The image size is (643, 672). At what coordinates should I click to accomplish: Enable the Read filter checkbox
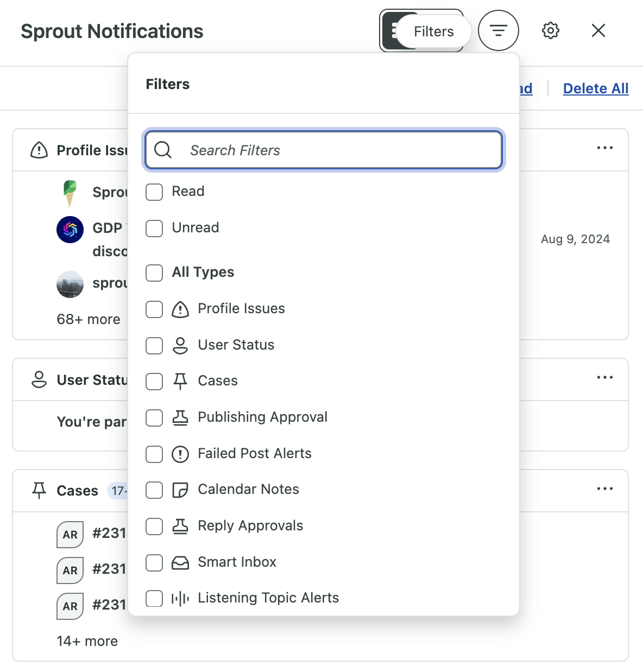[154, 192]
